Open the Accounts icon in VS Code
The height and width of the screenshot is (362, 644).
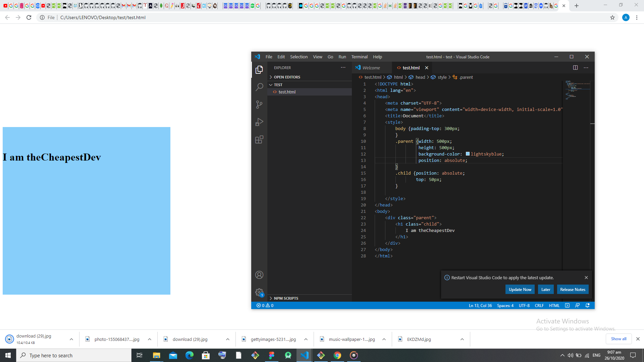[259, 275]
